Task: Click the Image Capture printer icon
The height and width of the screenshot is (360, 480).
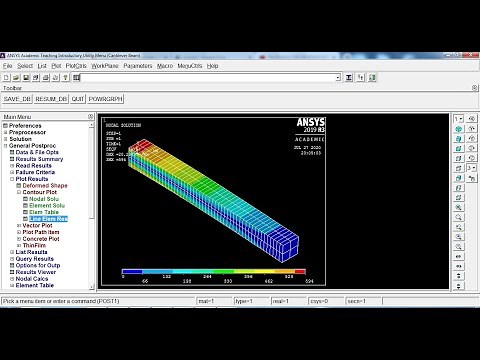Action: click(x=46, y=78)
